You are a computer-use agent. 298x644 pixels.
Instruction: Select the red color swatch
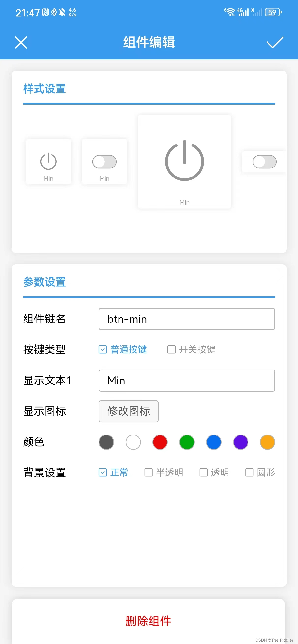click(160, 442)
